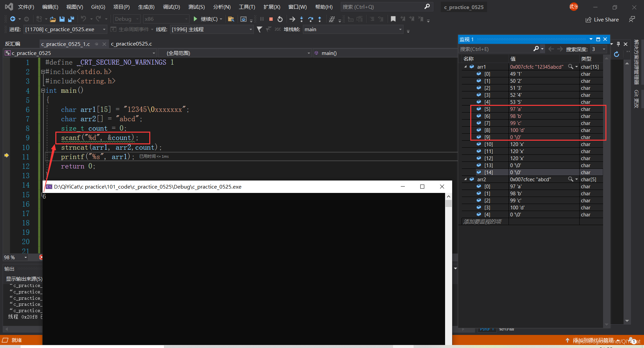Click the Step Out debug icon
The width and height of the screenshot is (644, 348).
click(320, 19)
